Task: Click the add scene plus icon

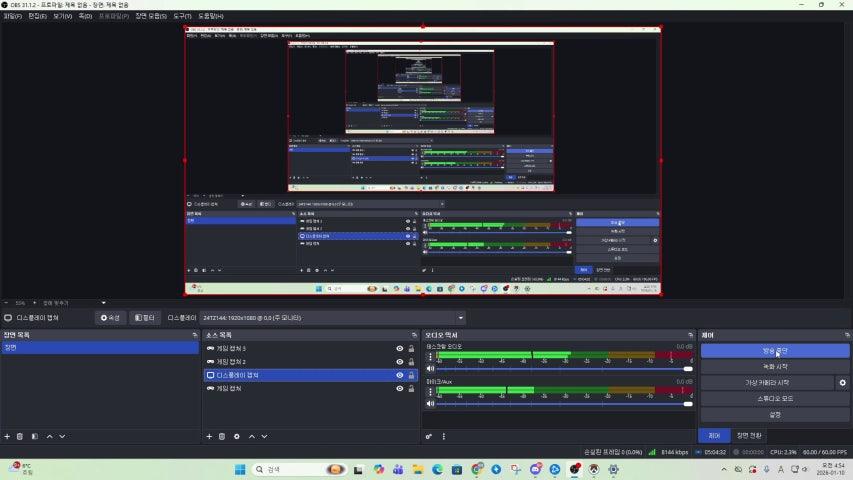Action: (x=7, y=436)
